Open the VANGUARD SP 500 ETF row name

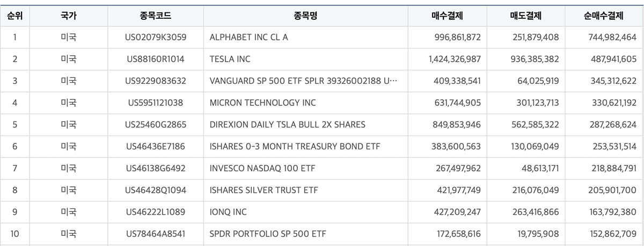click(304, 81)
